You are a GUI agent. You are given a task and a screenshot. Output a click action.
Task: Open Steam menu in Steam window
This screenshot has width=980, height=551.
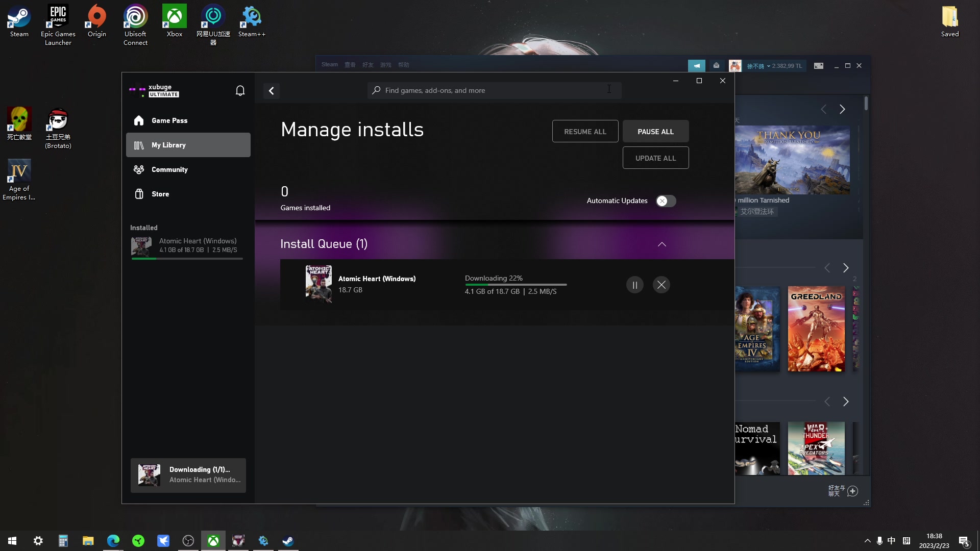[x=329, y=65]
